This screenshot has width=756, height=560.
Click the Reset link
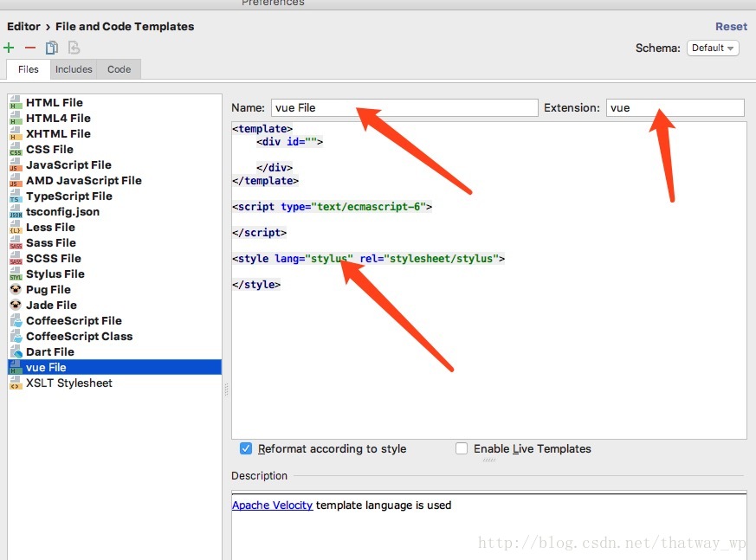pyautogui.click(x=731, y=27)
